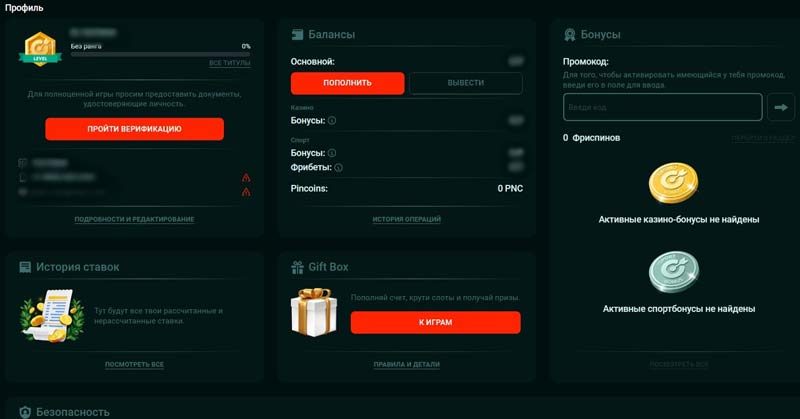The width and height of the screenshot is (800, 419).
Task: Open Подробности и редактирование link
Action: click(134, 219)
